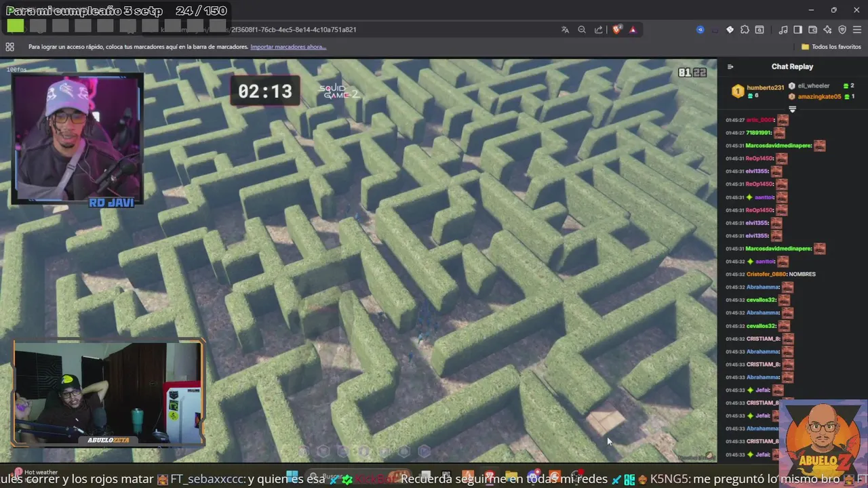868x488 pixels.
Task: Open Brave Rewards triangle icon
Action: pyautogui.click(x=633, y=30)
